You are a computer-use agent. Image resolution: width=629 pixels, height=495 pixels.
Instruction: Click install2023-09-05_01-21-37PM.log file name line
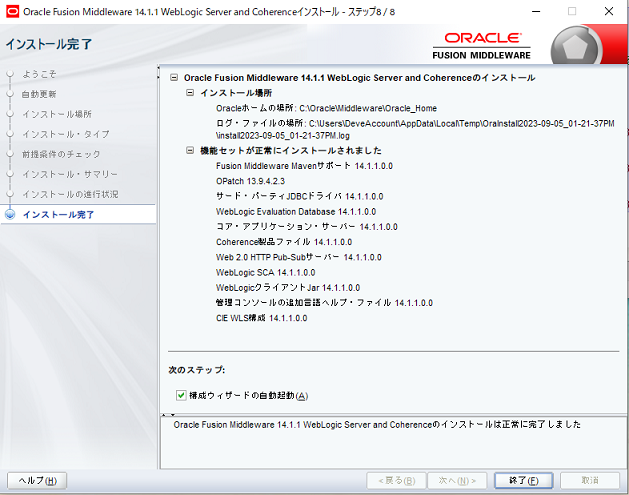[x=282, y=136]
